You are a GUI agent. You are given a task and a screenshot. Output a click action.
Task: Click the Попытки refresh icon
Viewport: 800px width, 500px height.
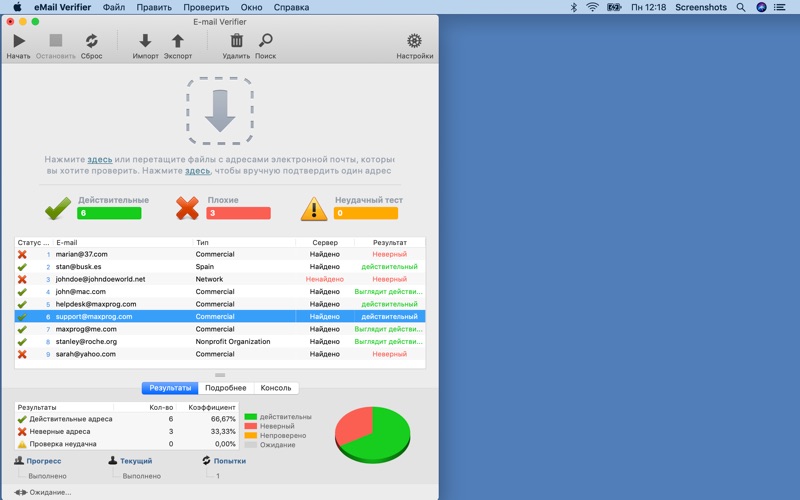(206, 460)
